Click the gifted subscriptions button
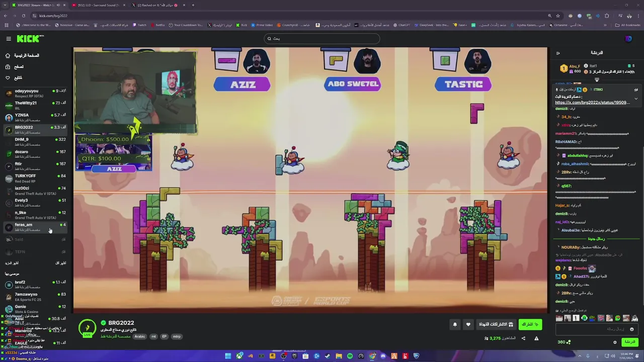The width and height of the screenshot is (644, 362). [496, 324]
